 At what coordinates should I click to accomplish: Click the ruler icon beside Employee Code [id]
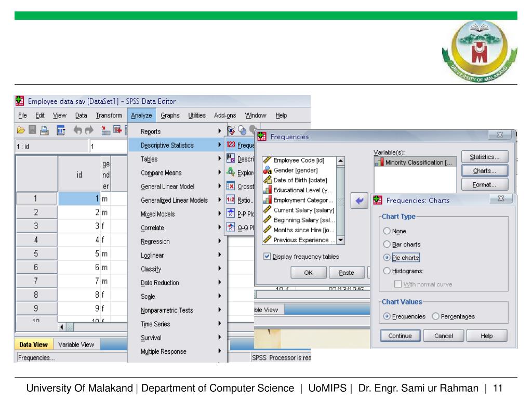pos(268,160)
